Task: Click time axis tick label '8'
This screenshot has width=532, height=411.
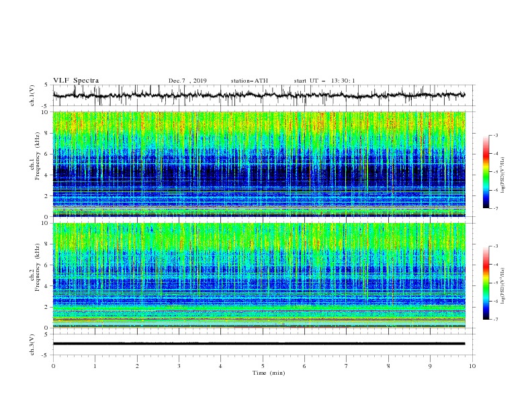Action: [388, 366]
